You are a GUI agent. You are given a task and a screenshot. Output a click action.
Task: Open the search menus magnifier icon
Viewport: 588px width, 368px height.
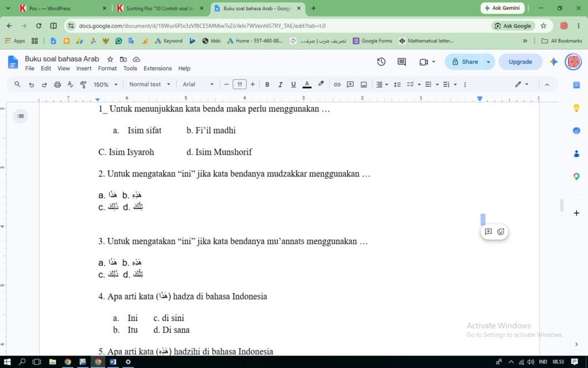click(x=17, y=85)
